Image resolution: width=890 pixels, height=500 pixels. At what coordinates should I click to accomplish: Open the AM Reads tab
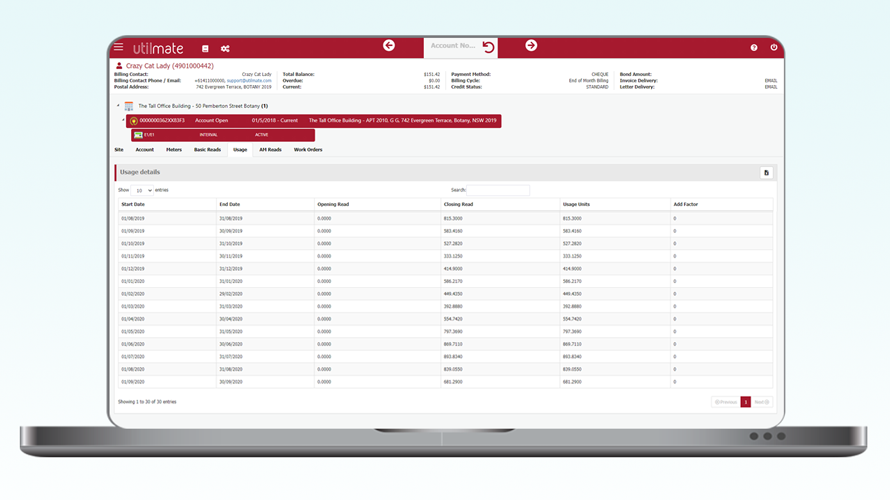pyautogui.click(x=270, y=150)
